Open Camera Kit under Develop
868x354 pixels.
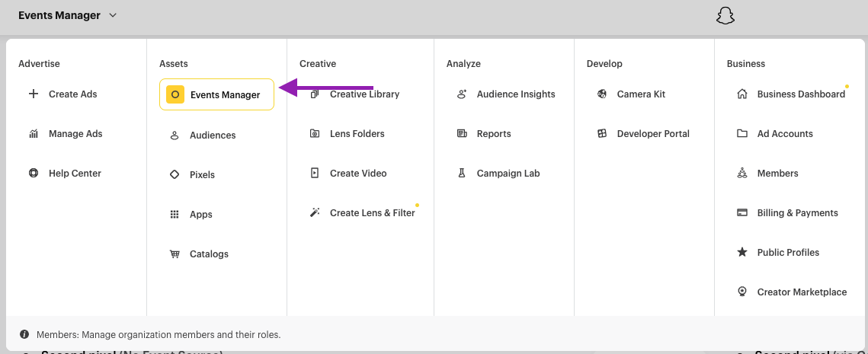[x=641, y=94]
